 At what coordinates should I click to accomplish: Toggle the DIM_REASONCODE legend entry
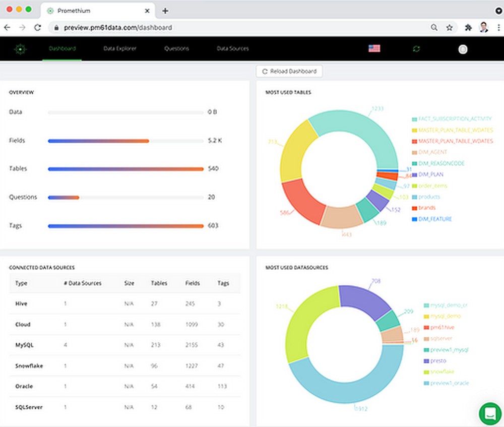pyautogui.click(x=438, y=163)
